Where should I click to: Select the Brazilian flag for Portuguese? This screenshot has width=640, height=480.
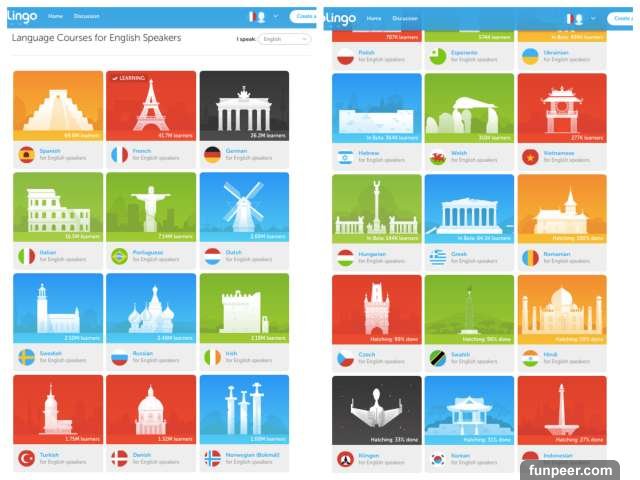click(120, 256)
